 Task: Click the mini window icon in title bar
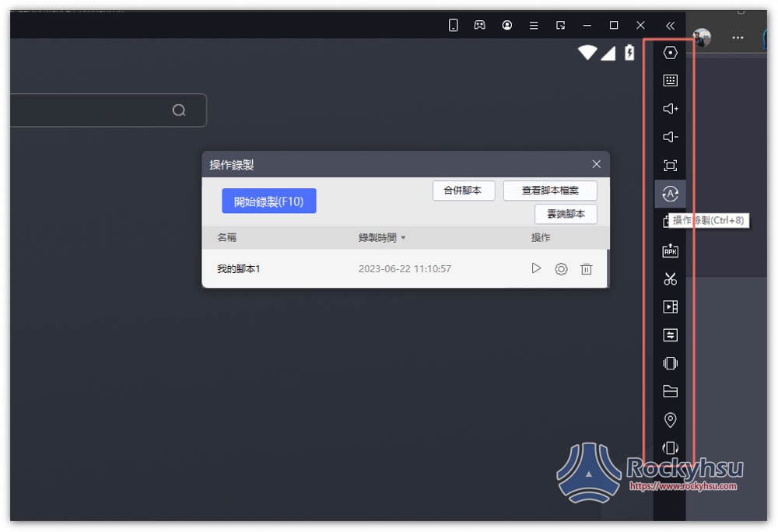560,25
